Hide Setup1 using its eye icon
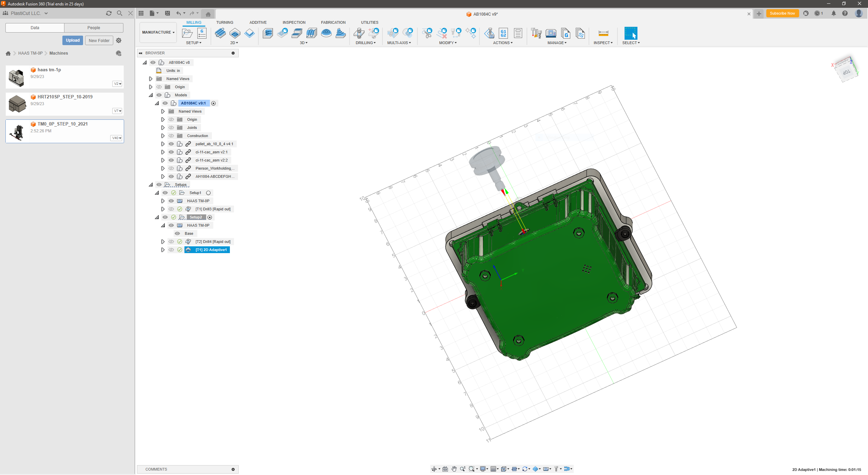868x475 pixels. [x=165, y=192]
